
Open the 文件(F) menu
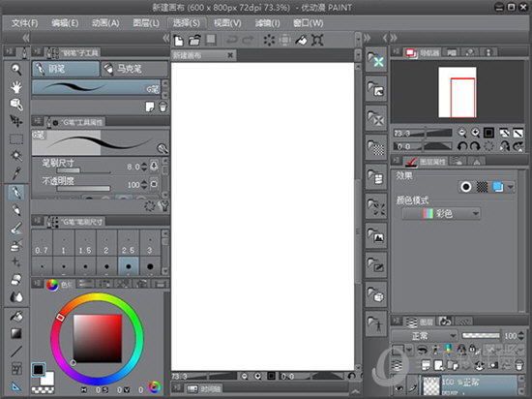[24, 23]
